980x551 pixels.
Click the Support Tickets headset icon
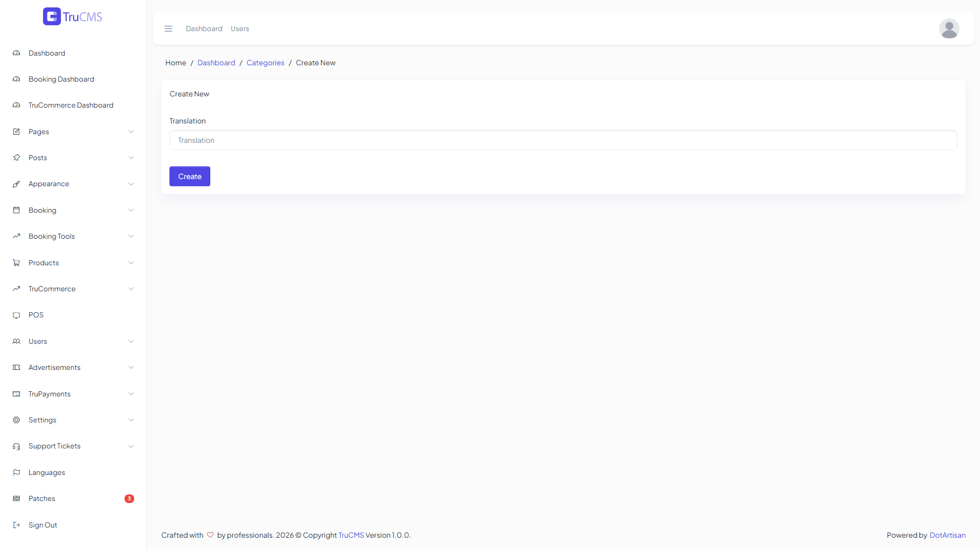tap(16, 446)
